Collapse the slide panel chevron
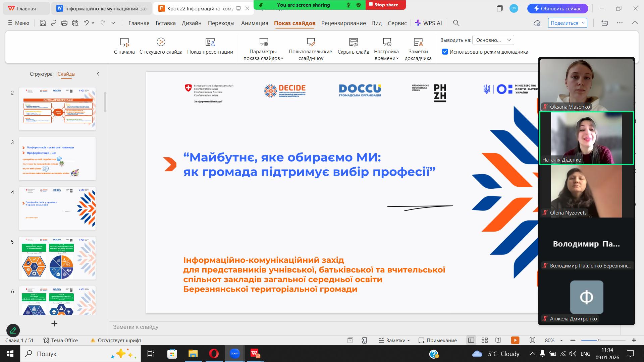The width and height of the screenshot is (644, 362). coord(98,74)
